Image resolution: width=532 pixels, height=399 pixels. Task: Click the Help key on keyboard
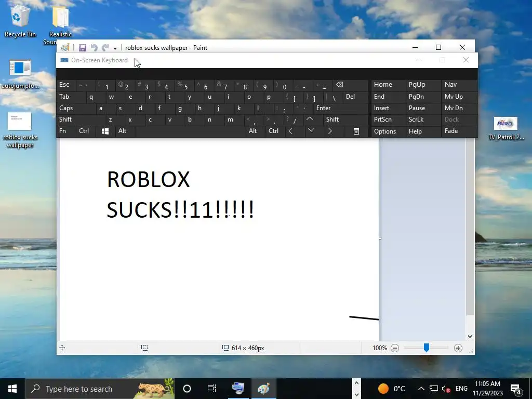(x=423, y=131)
